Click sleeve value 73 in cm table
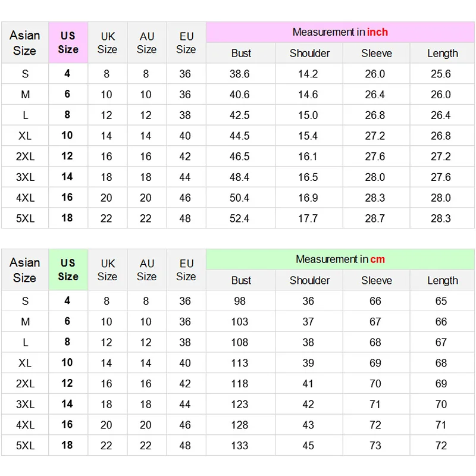 click(x=375, y=446)
